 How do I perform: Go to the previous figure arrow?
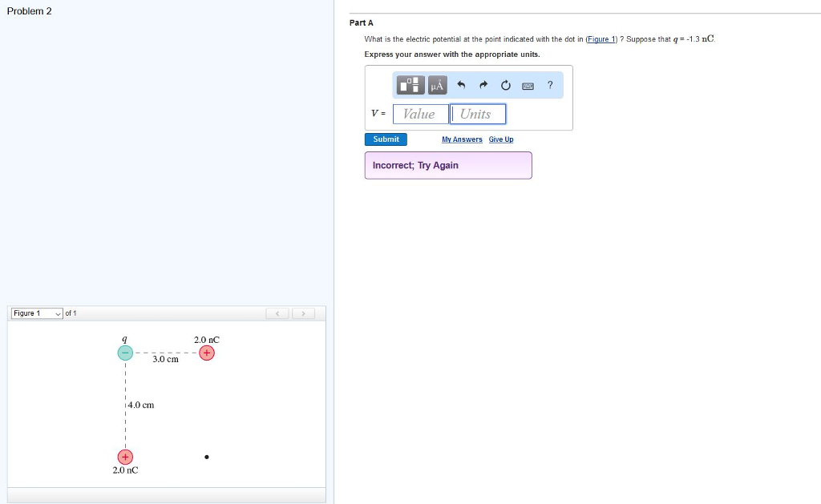[x=277, y=313]
